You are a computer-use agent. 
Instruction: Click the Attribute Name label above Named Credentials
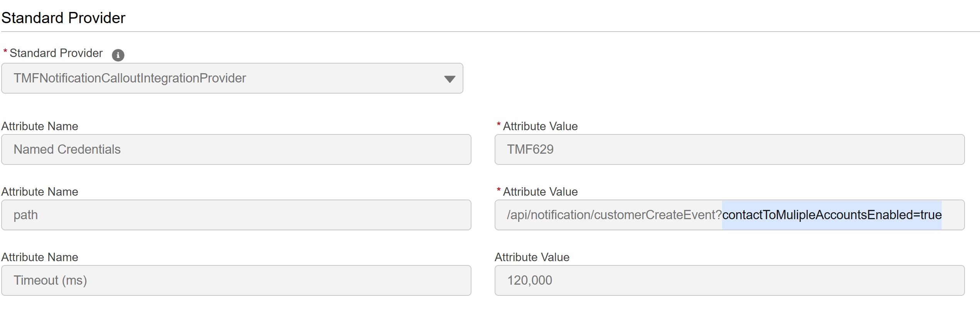point(40,126)
